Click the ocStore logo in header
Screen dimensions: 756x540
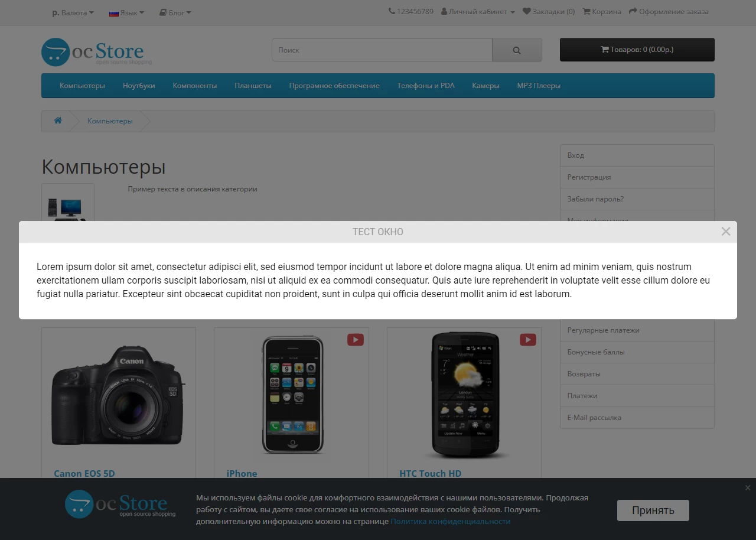point(97,52)
